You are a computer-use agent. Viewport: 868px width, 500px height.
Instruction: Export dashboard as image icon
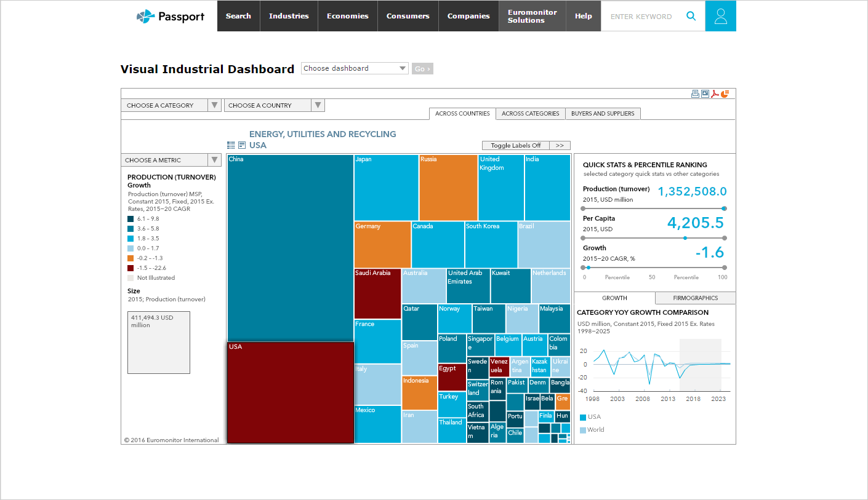tap(705, 93)
